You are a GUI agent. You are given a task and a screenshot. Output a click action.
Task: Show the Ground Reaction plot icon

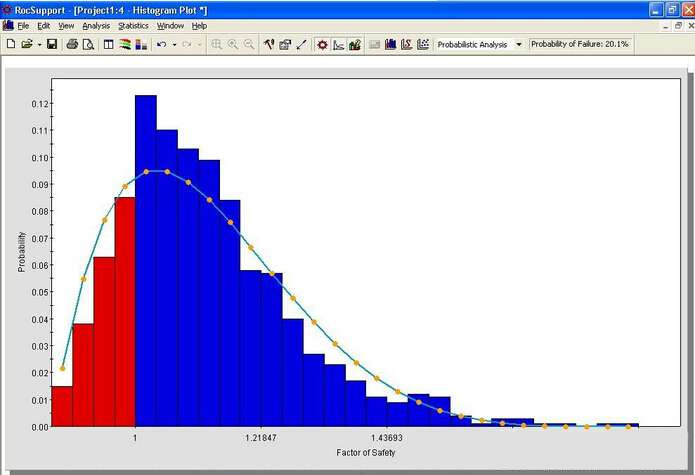339,44
